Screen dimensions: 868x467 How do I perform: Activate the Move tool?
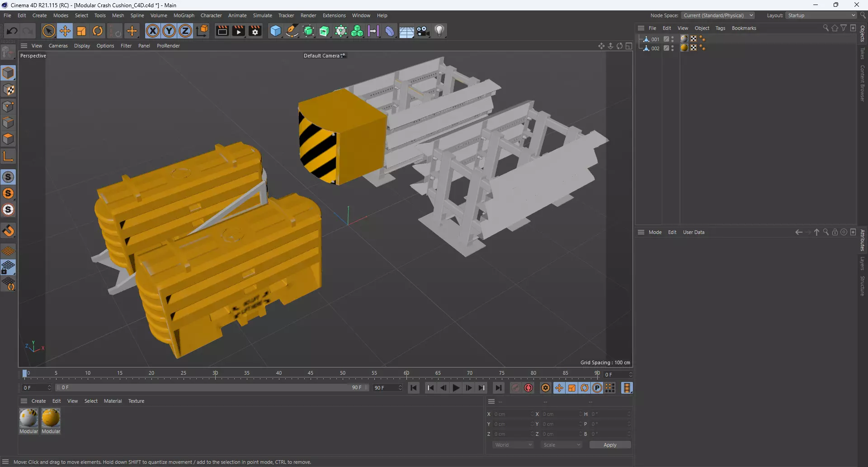(x=65, y=31)
